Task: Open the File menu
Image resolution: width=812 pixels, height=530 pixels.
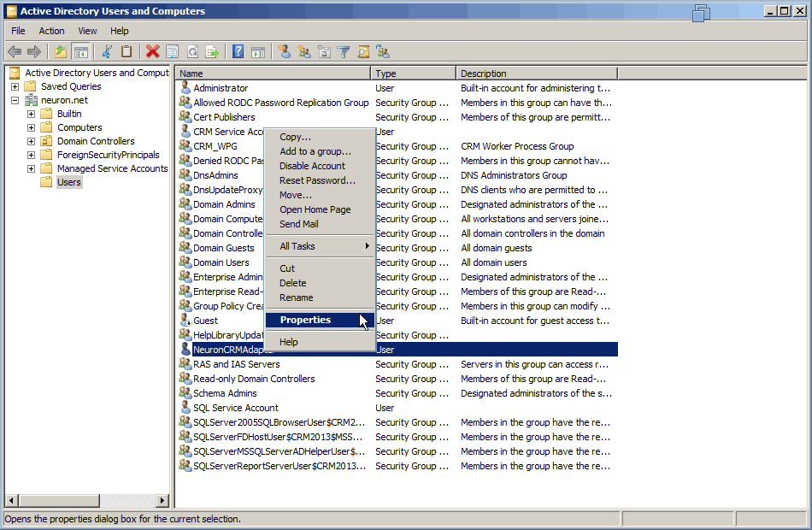Action: tap(18, 31)
